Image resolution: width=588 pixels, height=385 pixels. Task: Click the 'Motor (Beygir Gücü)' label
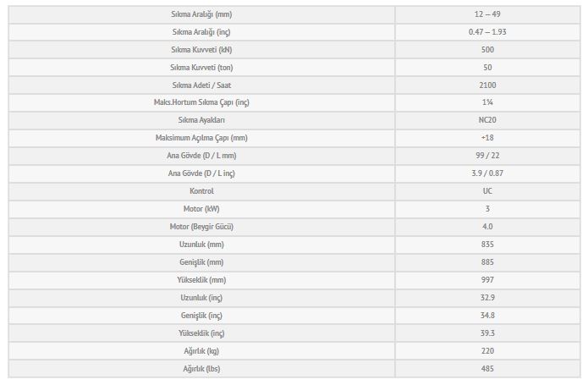click(201, 227)
